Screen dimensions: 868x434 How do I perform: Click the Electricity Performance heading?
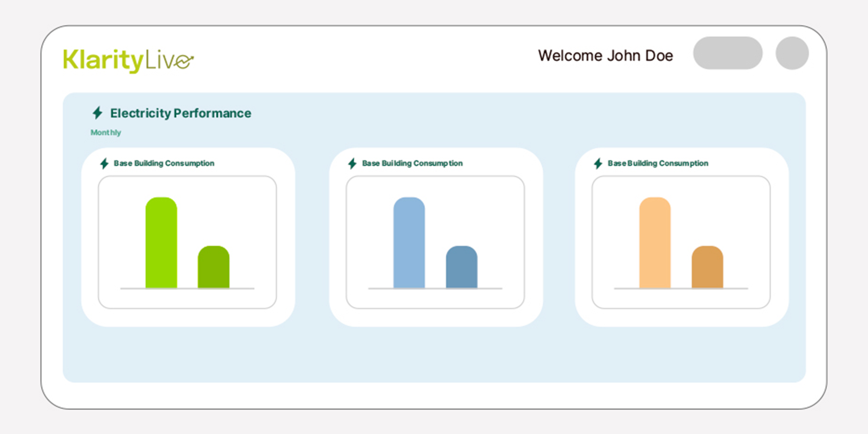pyautogui.click(x=181, y=113)
